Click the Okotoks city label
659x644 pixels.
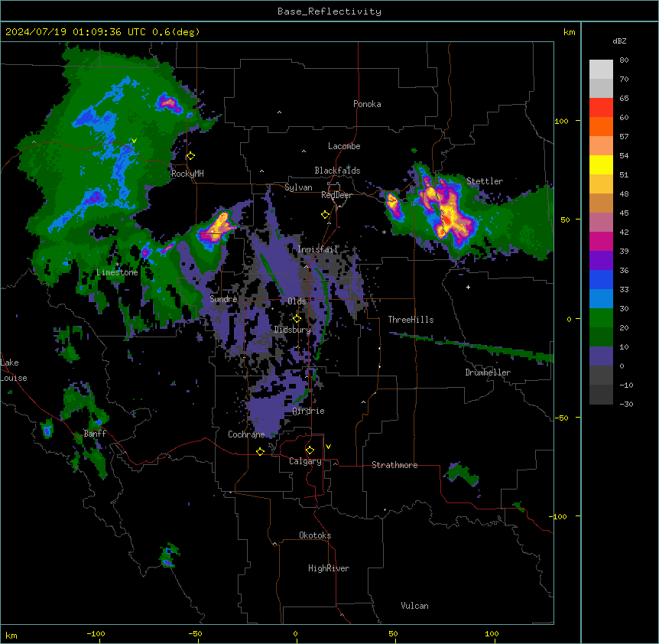pos(315,535)
